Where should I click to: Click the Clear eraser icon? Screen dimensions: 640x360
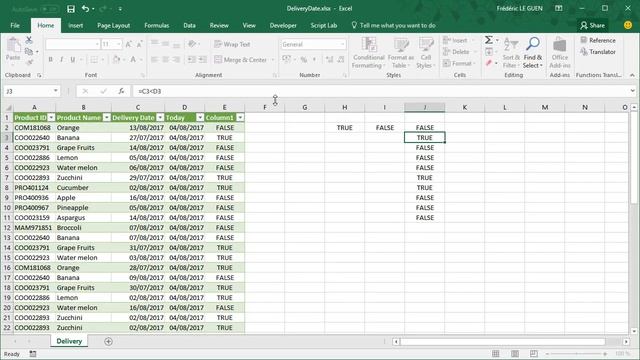tap(489, 63)
